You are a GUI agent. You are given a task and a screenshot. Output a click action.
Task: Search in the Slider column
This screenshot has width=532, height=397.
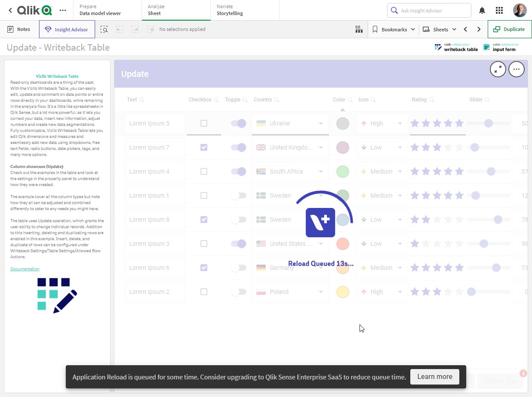click(488, 100)
